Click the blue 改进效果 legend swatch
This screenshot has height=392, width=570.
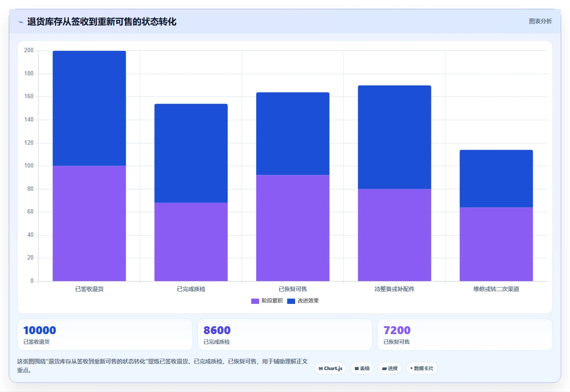(291, 301)
